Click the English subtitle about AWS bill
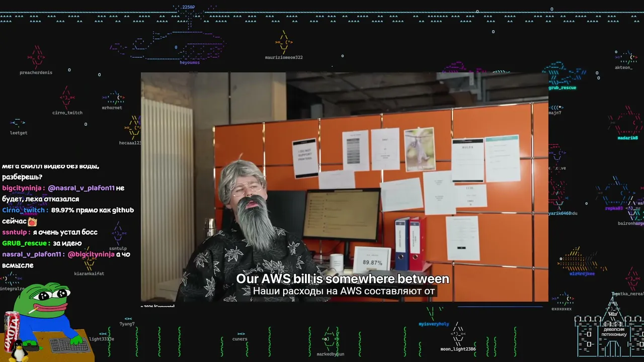Viewport: 644px width, 362px height. pos(343,279)
